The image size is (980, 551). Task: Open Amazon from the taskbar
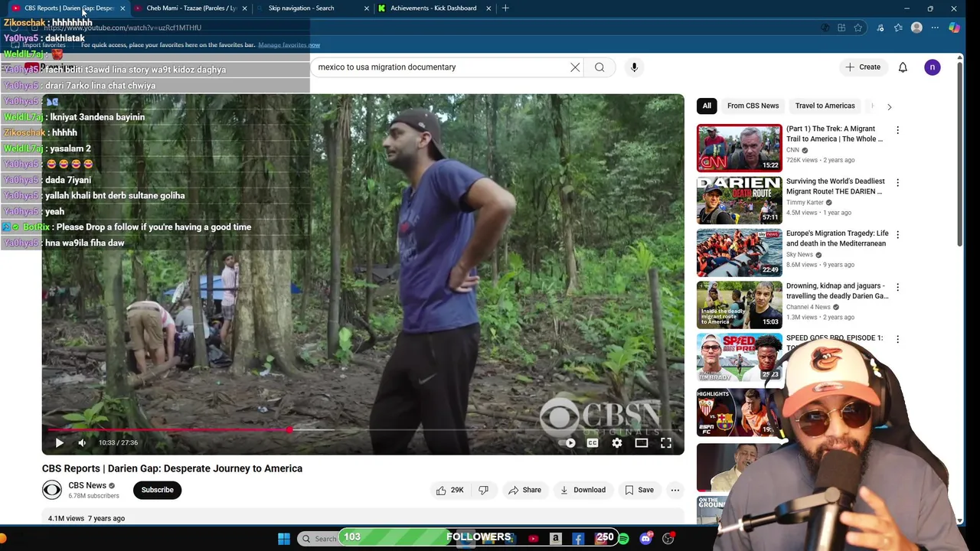556,539
